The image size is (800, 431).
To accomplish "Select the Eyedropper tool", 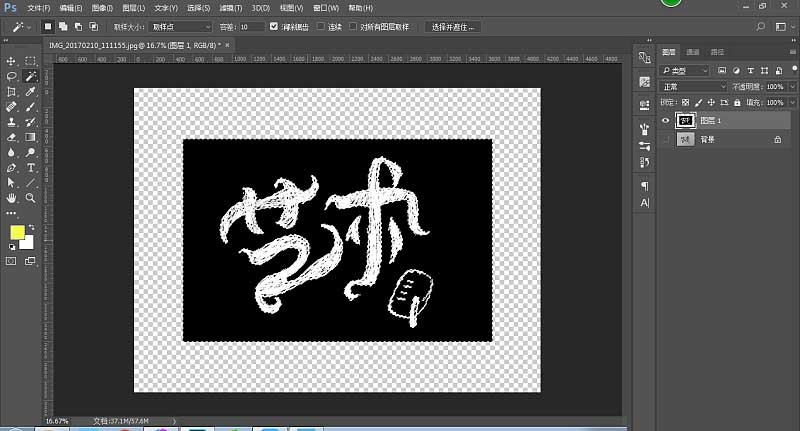I will coord(30,92).
